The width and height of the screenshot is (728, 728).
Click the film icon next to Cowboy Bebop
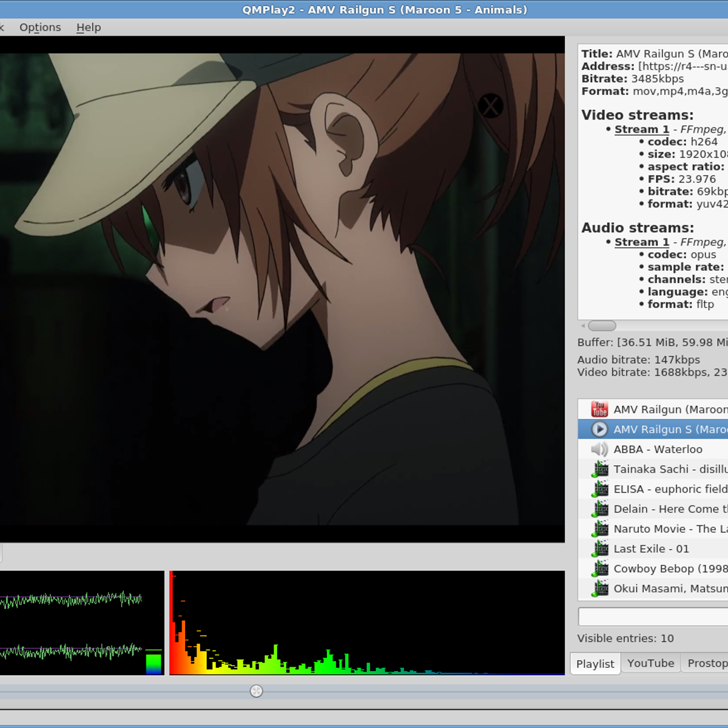click(600, 568)
